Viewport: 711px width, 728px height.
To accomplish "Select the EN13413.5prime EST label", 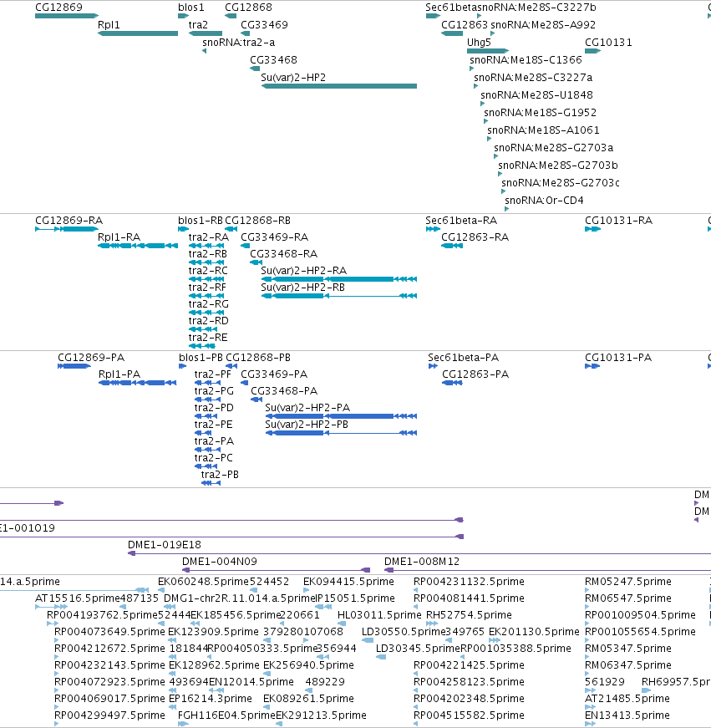I will 627,715.
